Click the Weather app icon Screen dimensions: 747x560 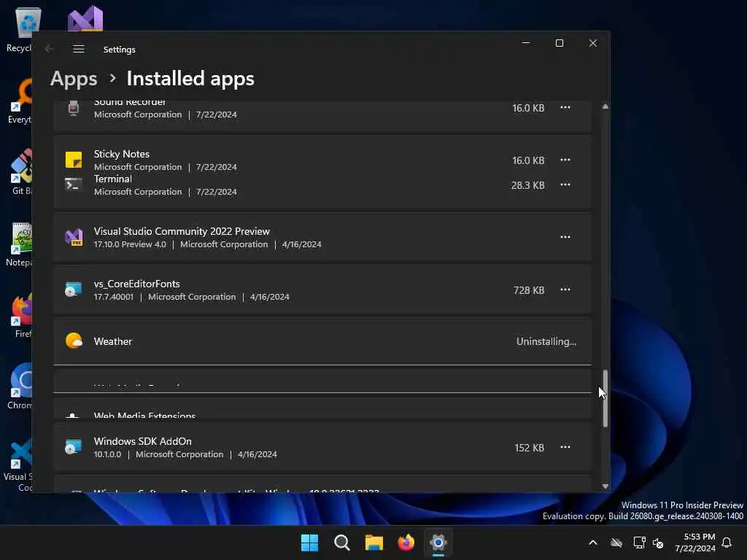(74, 341)
